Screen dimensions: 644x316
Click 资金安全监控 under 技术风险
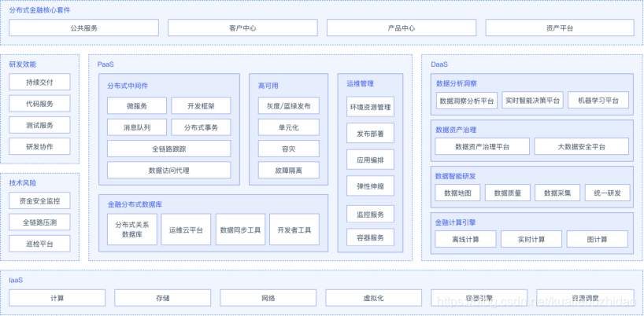pos(39,200)
